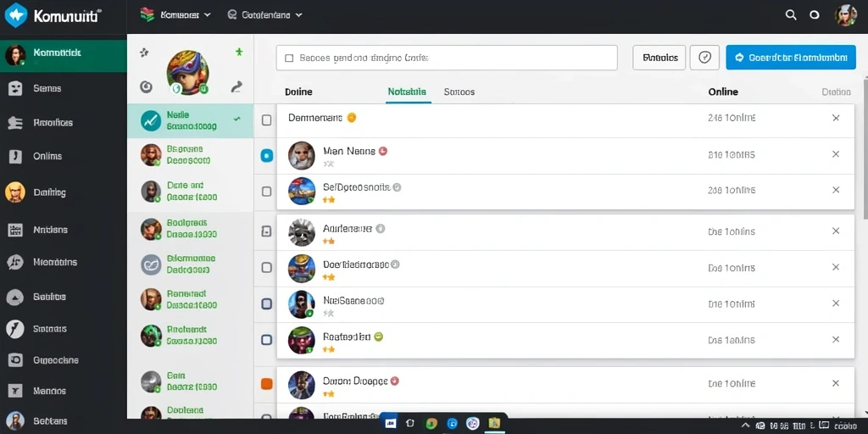Open the user profile avatar in the top-right corner
Screen dimensions: 868x434
pyautogui.click(x=846, y=15)
